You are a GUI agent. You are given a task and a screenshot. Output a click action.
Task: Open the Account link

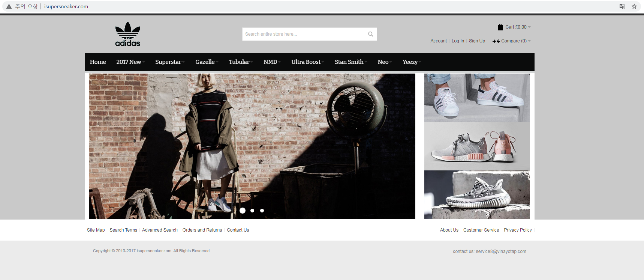pyautogui.click(x=439, y=41)
